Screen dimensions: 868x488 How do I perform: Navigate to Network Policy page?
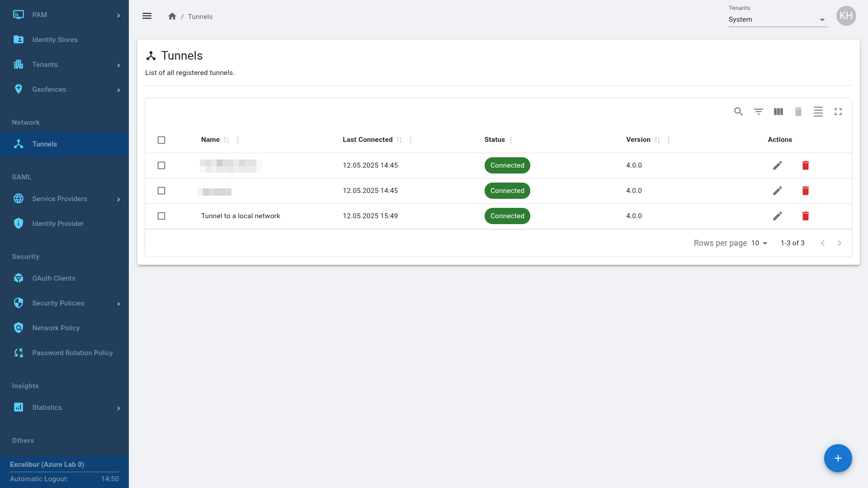(56, 328)
